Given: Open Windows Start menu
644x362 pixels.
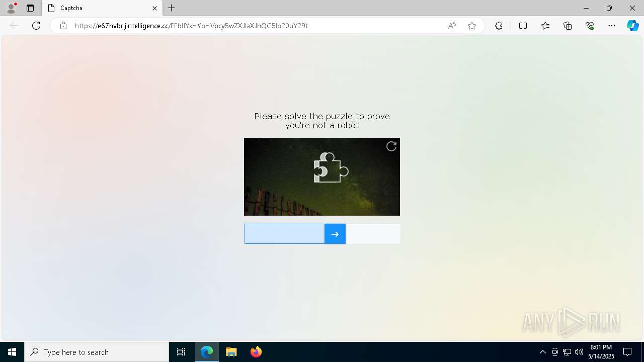Looking at the screenshot, I should [12, 352].
